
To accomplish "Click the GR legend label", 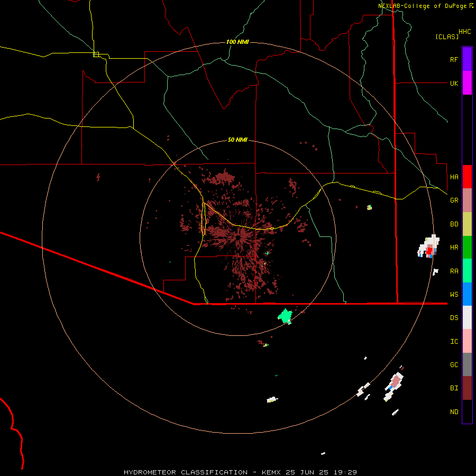I will click(x=454, y=200).
